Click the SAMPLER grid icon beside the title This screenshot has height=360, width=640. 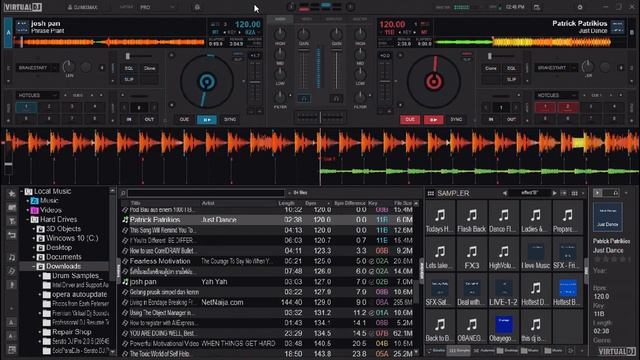tap(430, 193)
